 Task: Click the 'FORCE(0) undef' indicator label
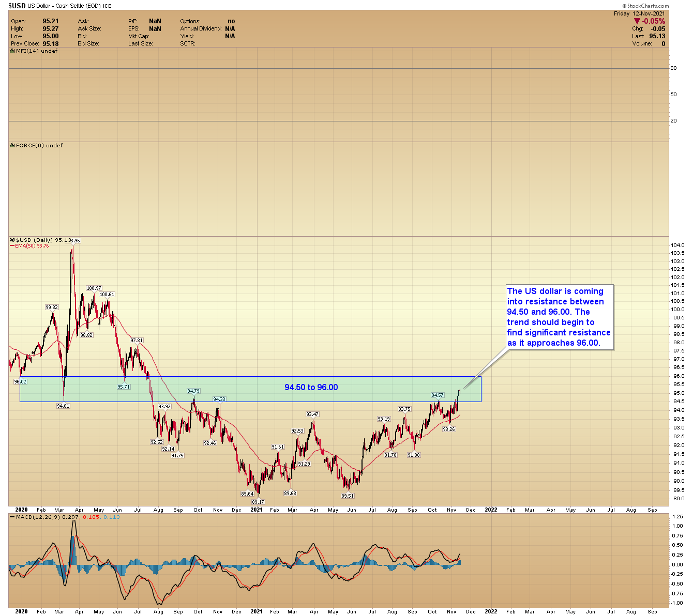(x=39, y=146)
